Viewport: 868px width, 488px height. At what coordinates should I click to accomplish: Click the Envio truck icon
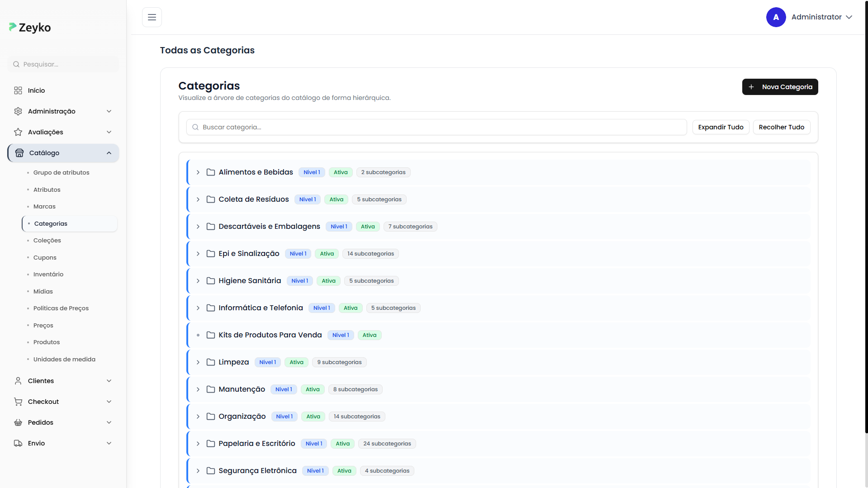pos(18,443)
